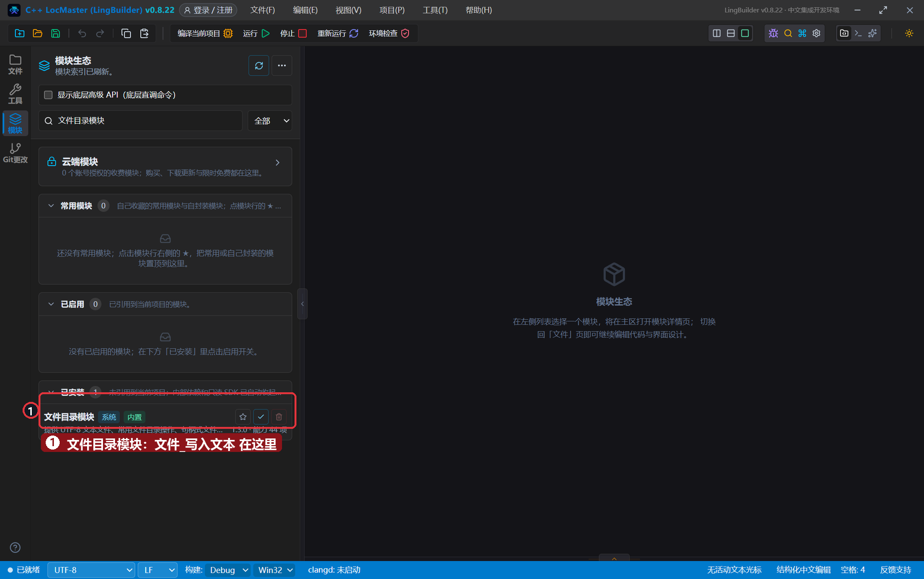Toggle light theme with sun icon

tap(909, 33)
